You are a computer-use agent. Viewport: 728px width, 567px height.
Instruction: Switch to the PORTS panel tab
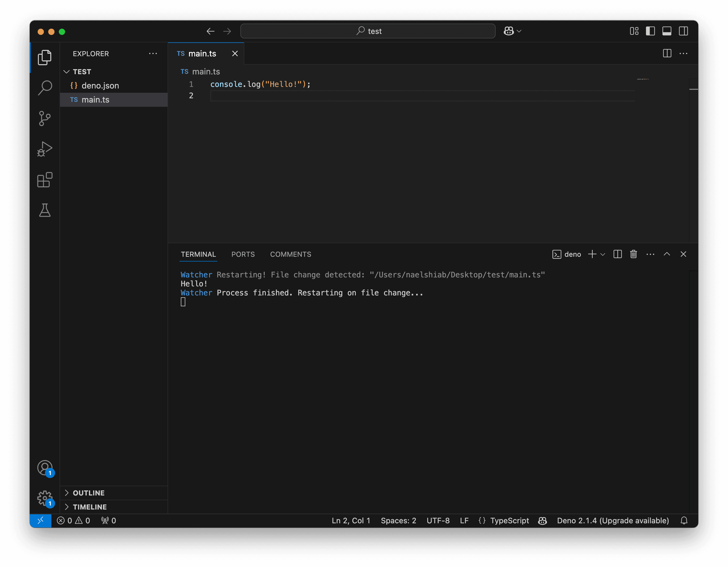coord(243,254)
